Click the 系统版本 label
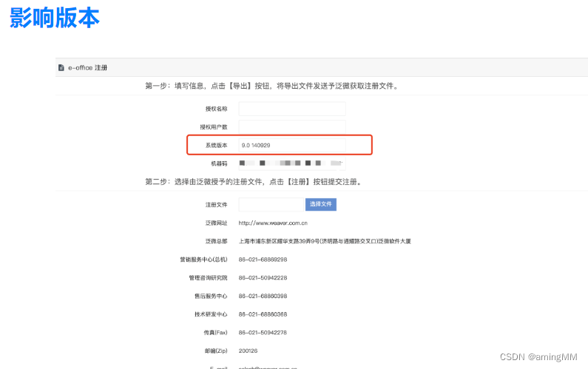 pyautogui.click(x=217, y=146)
